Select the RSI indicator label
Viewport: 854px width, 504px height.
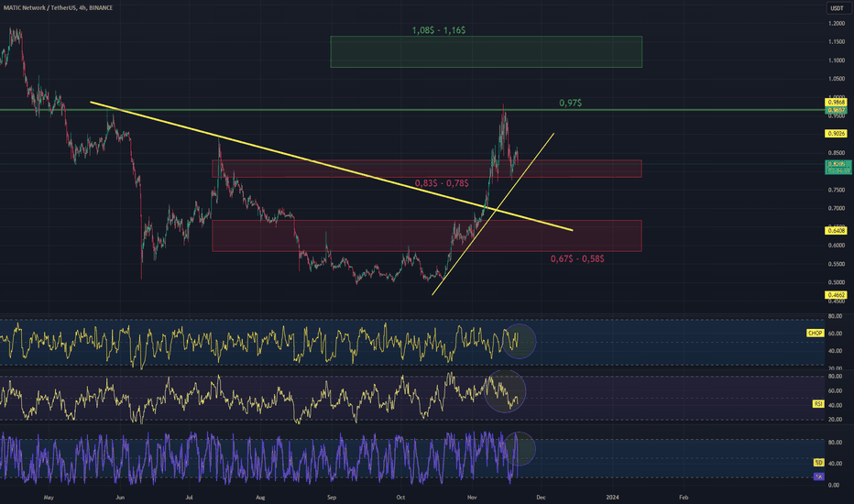(x=818, y=404)
